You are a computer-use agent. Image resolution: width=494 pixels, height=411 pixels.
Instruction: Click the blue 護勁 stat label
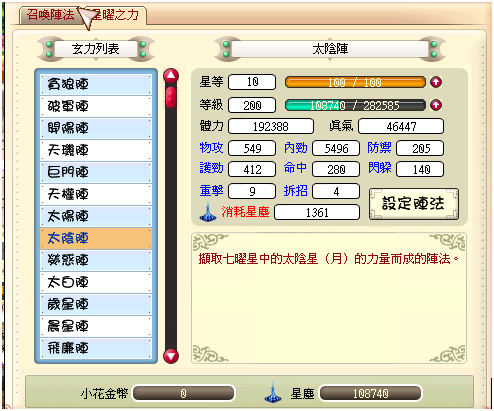coord(211,168)
